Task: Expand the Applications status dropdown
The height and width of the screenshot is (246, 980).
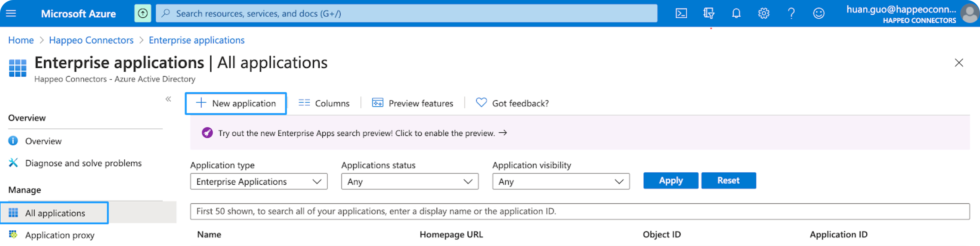Action: click(x=410, y=181)
